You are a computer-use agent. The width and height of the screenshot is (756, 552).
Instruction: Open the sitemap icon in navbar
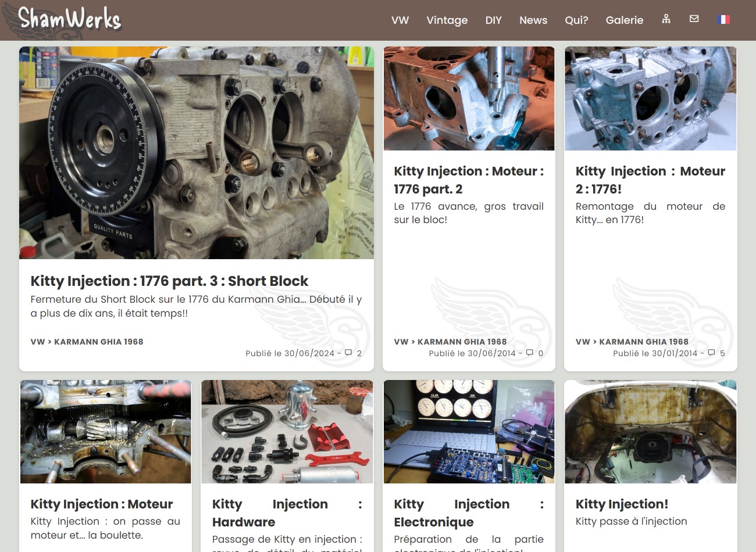pos(666,19)
